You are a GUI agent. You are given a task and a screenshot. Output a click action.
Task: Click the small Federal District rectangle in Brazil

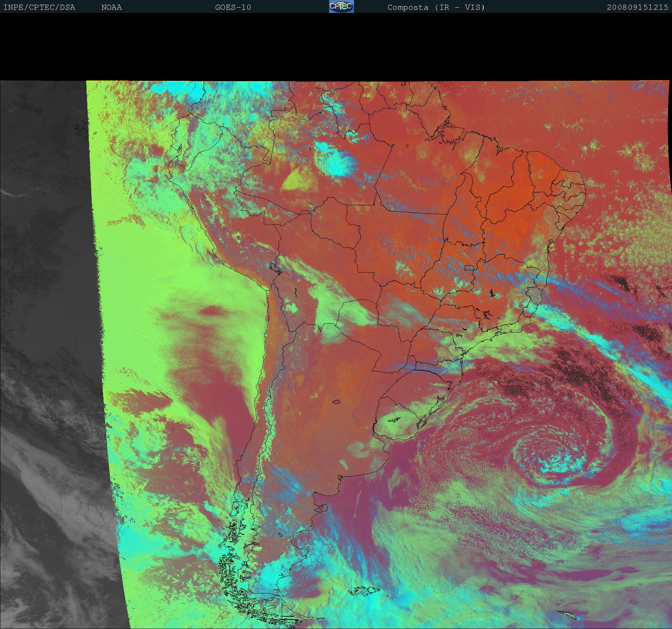pos(469,267)
